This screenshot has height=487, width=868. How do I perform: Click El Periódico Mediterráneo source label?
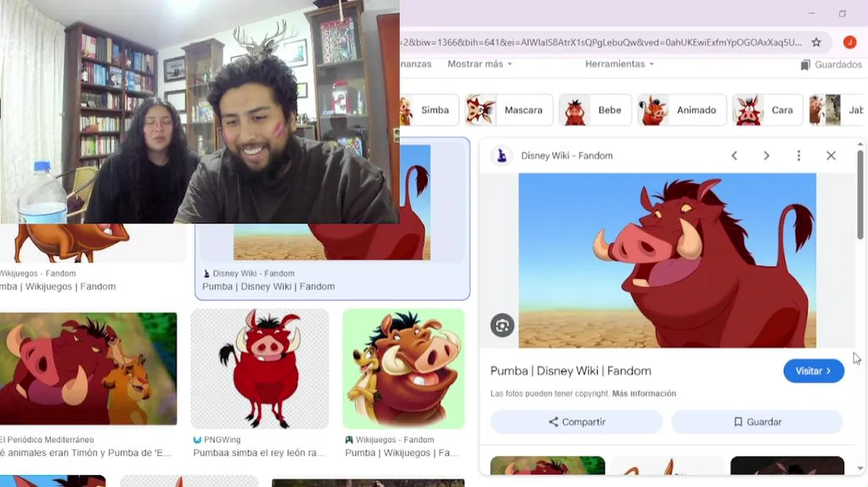click(47, 440)
